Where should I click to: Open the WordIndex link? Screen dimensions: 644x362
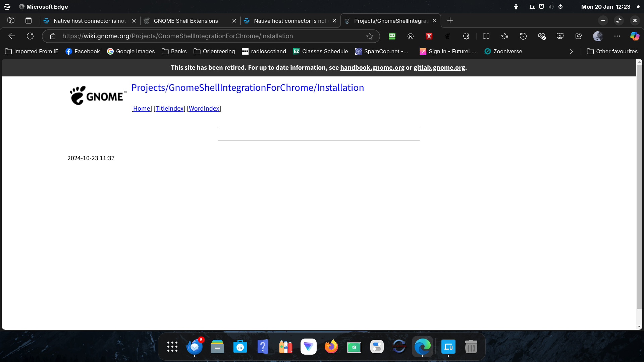(204, 108)
